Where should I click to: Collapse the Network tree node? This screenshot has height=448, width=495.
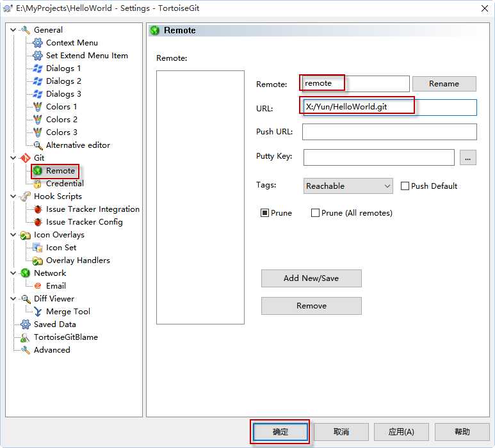coord(13,273)
